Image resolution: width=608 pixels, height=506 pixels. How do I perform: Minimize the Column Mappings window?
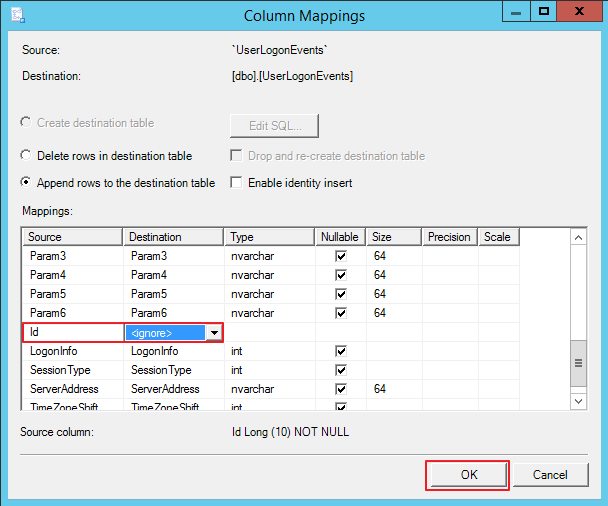tap(516, 11)
